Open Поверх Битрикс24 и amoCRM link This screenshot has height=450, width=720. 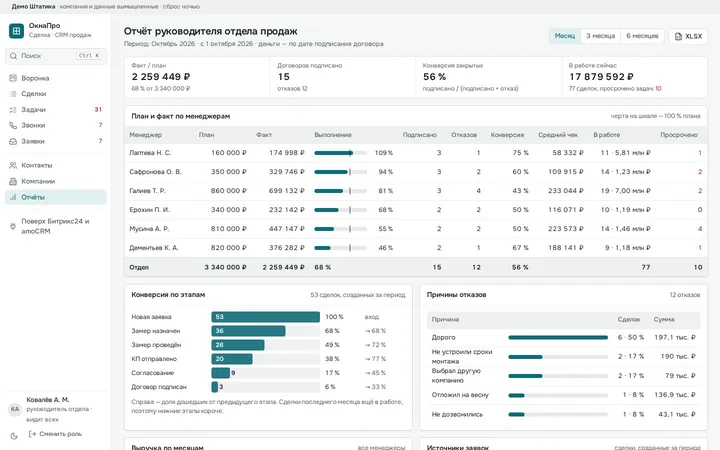pyautogui.click(x=56, y=226)
